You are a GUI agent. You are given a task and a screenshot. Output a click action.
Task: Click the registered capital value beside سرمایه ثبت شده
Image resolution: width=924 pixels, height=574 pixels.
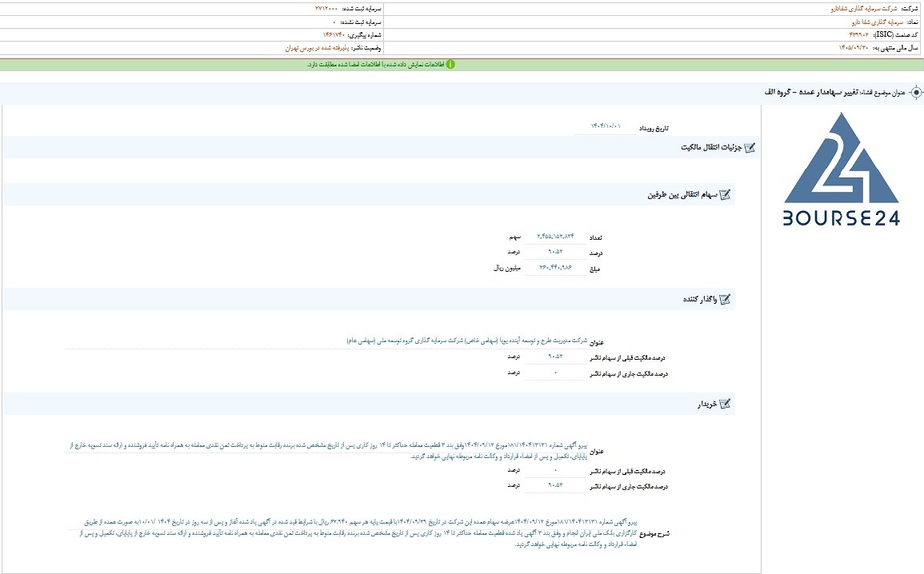326,9
